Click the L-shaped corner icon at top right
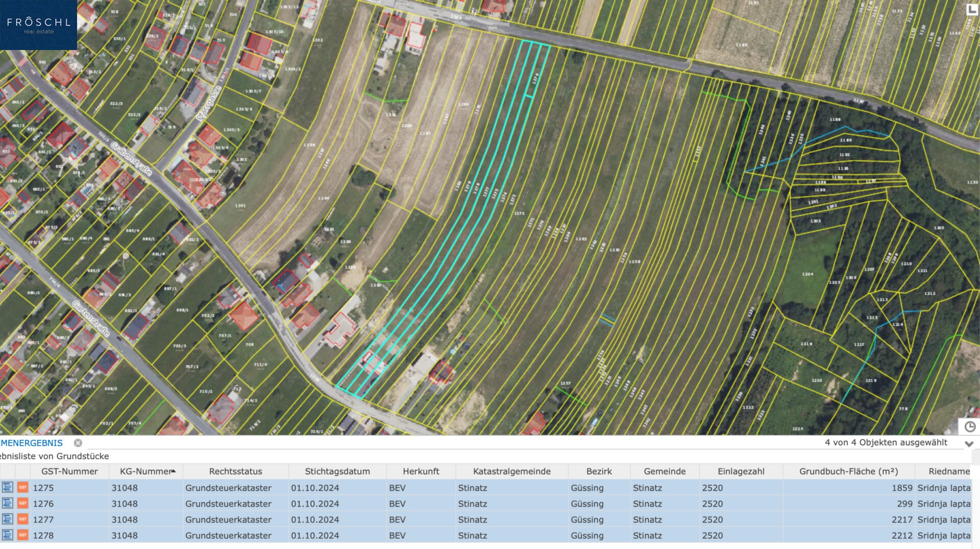Screen dimensions: 980x549 (972, 10)
